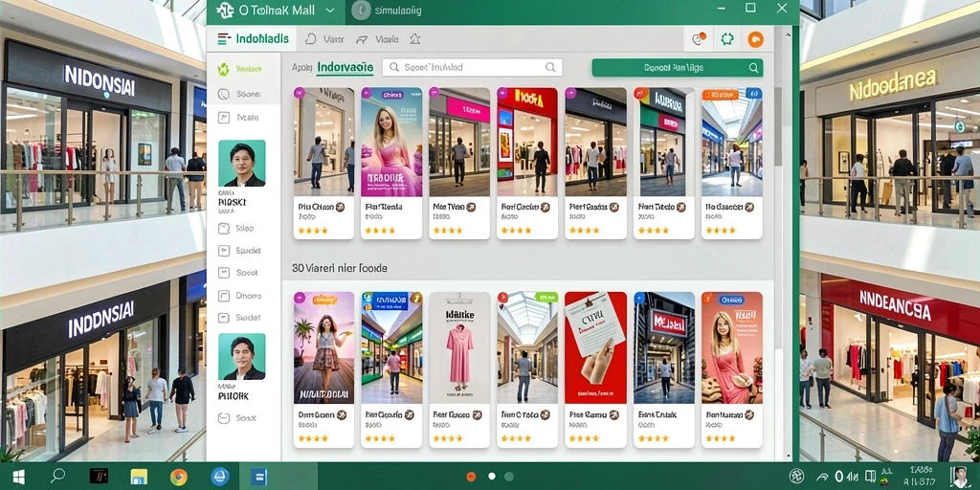Open the Dnorro sidebar item
The width and height of the screenshot is (980, 490).
[x=240, y=296]
